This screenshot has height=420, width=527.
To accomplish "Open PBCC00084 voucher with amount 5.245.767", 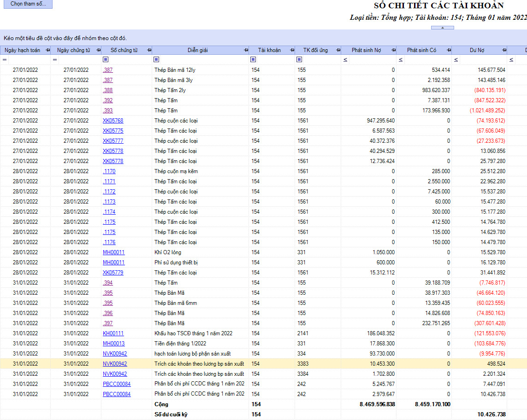I will pyautogui.click(x=117, y=384).
